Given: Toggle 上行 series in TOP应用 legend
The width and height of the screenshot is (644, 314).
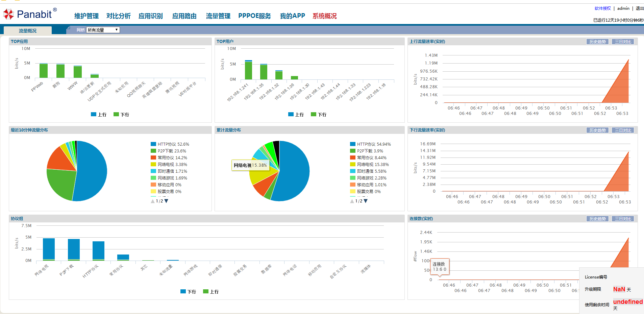Looking at the screenshot, I should (99, 115).
